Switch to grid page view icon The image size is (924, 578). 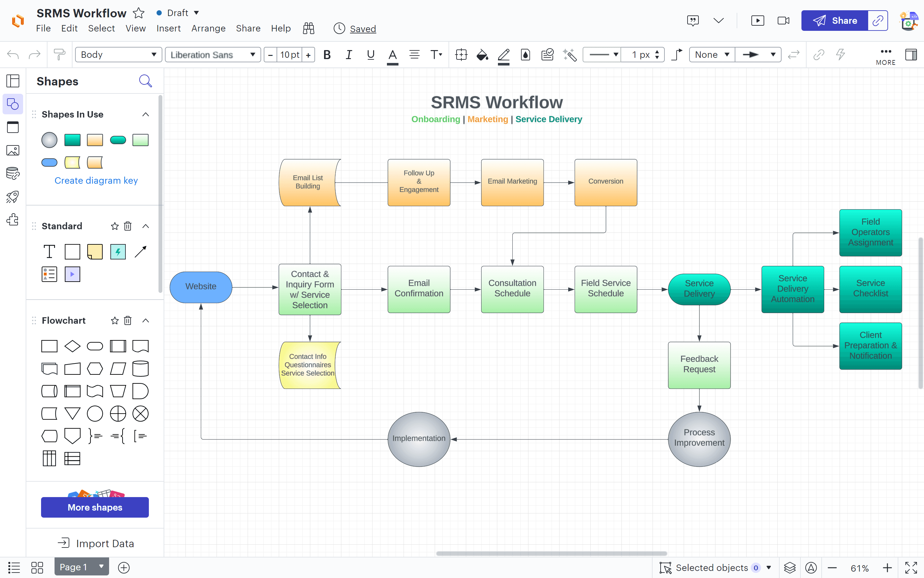37,567
